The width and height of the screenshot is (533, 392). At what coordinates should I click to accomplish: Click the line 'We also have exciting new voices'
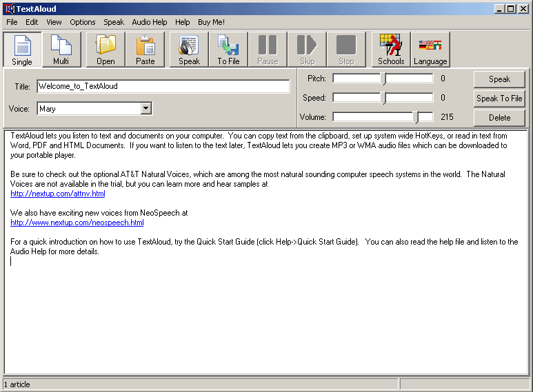click(99, 213)
